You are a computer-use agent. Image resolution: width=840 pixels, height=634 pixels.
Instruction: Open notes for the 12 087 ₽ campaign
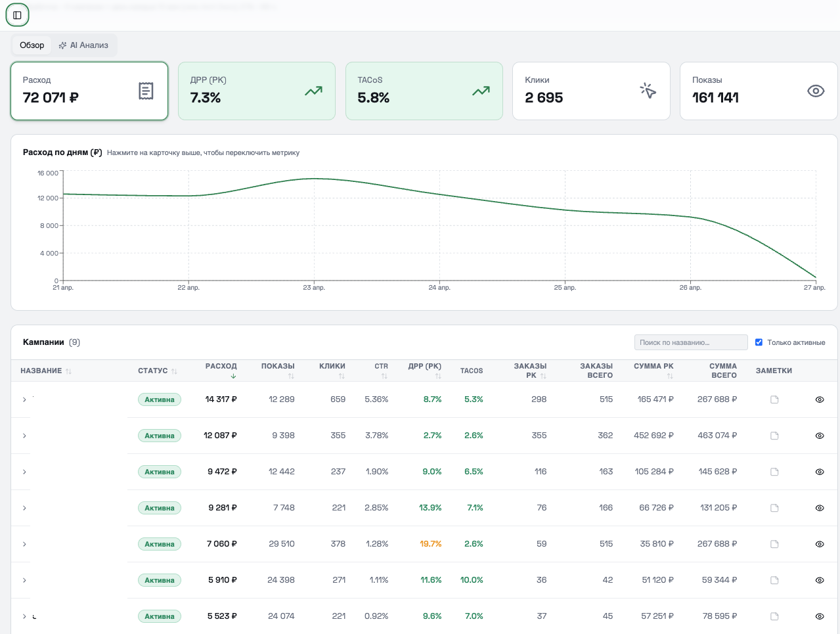774,436
